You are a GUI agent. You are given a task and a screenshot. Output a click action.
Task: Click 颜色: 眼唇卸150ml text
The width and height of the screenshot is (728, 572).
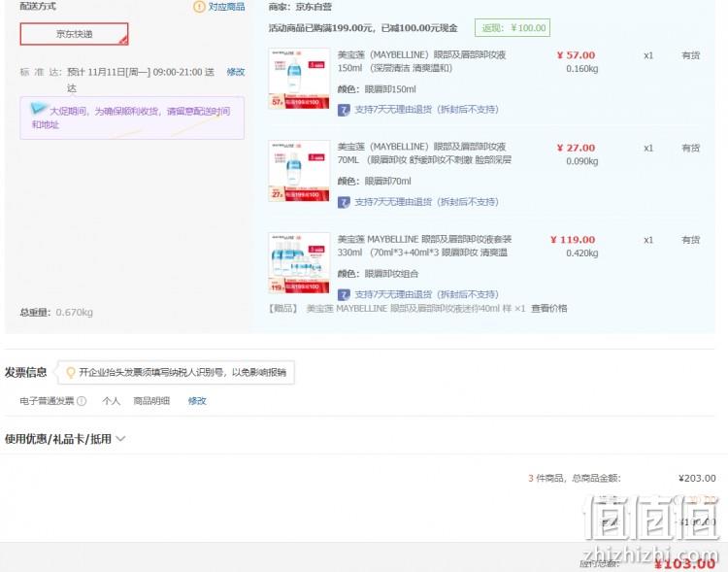tap(377, 89)
